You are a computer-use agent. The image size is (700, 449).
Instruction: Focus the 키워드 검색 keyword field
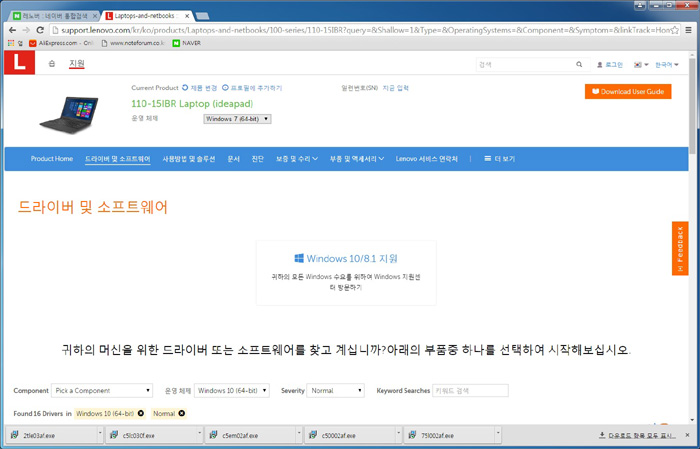pyautogui.click(x=470, y=391)
